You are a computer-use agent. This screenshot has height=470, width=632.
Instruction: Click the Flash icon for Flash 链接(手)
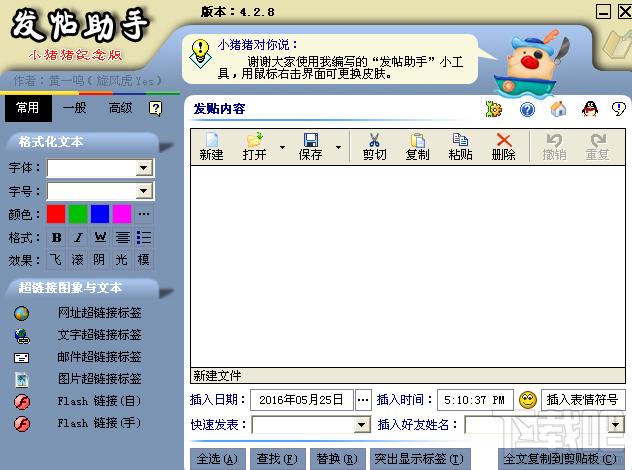point(22,424)
